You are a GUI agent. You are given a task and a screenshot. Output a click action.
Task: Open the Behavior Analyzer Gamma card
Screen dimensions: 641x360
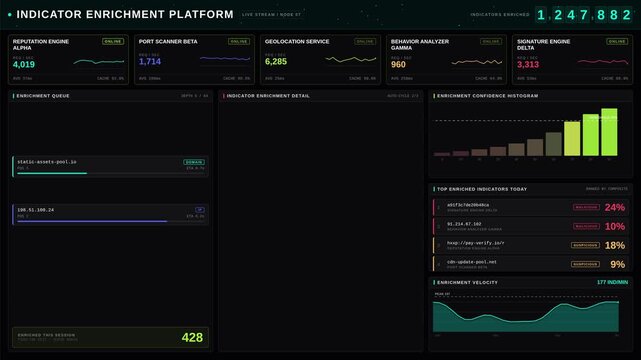click(446, 60)
